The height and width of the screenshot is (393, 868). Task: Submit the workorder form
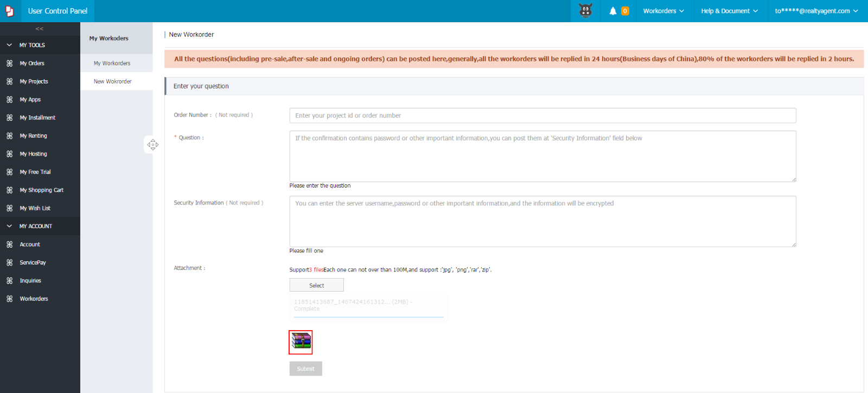[x=305, y=369]
